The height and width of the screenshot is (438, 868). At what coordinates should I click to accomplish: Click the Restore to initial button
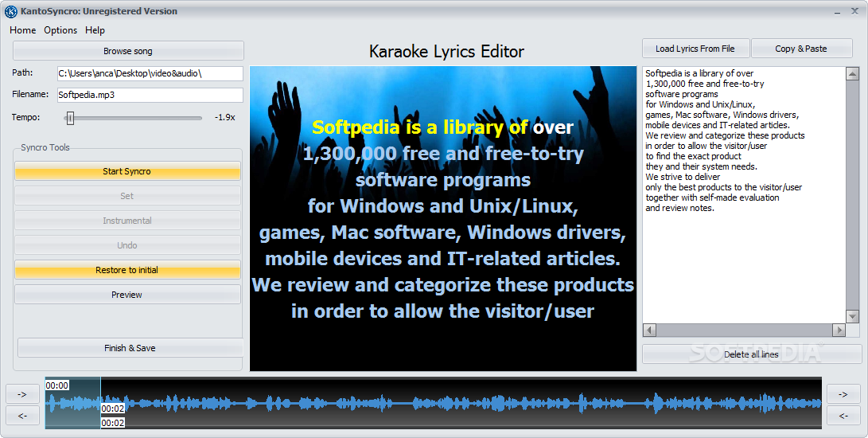[127, 270]
